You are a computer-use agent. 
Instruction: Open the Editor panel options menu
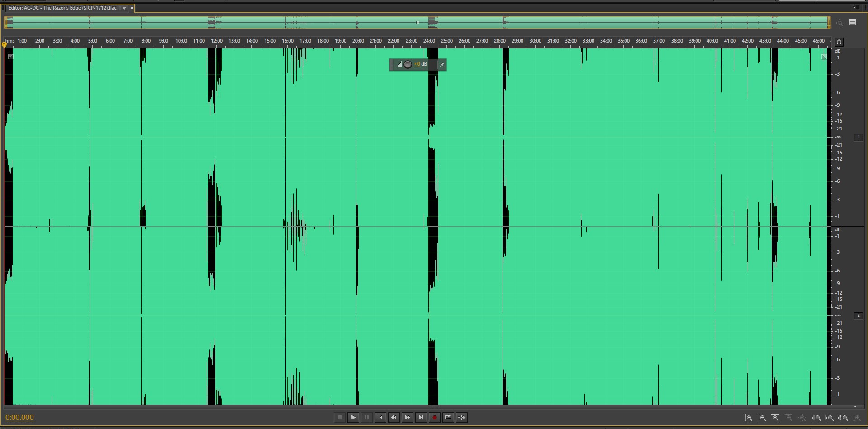click(856, 8)
